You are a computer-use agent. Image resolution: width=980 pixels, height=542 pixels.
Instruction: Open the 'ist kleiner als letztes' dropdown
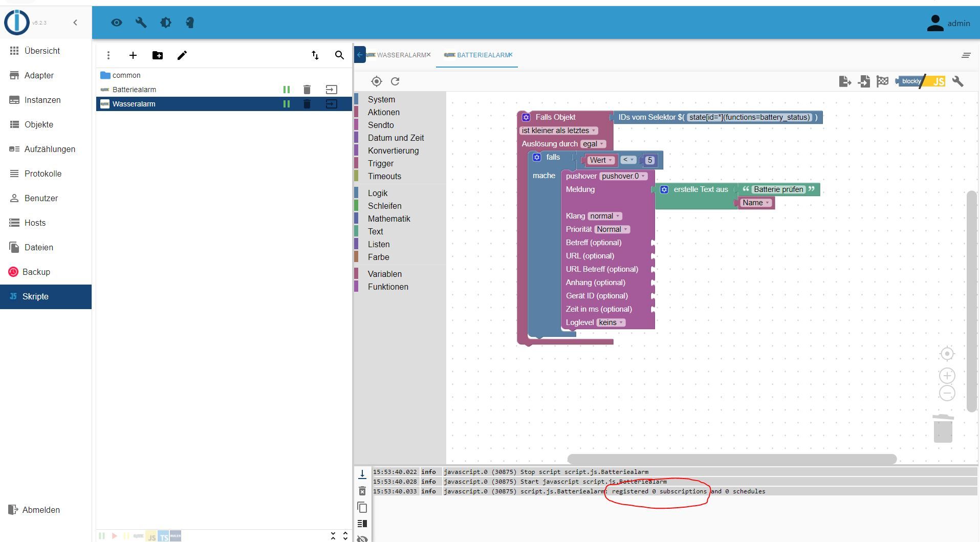pos(558,131)
